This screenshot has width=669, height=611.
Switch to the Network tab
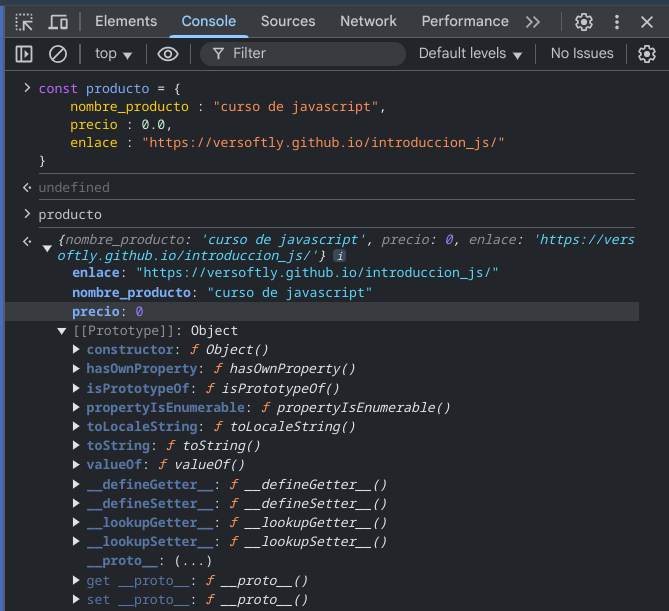(368, 21)
